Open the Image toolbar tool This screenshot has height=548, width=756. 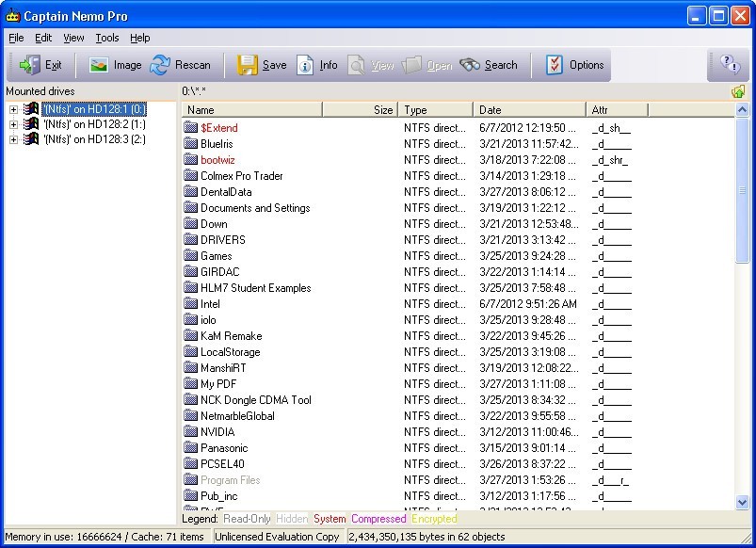coord(99,65)
